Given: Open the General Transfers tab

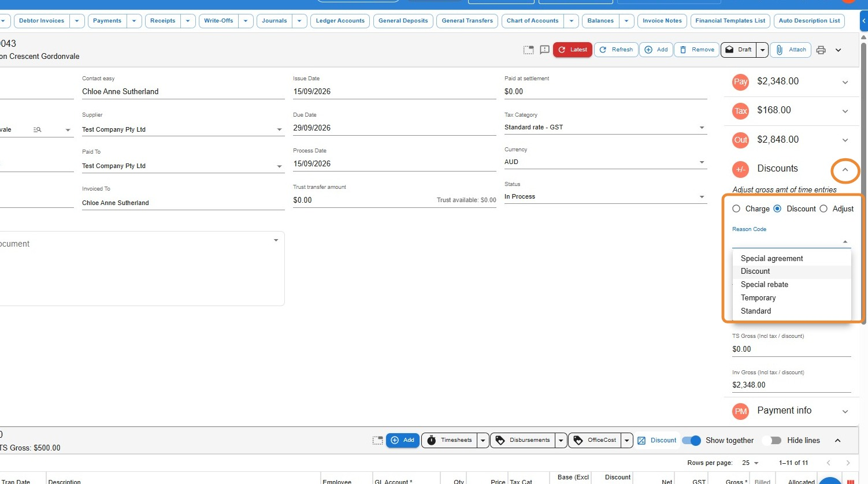Looking at the screenshot, I should coord(467,21).
